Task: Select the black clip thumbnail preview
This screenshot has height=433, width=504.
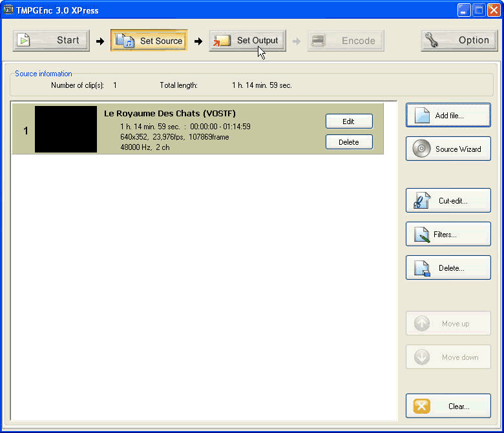Action: tap(66, 129)
